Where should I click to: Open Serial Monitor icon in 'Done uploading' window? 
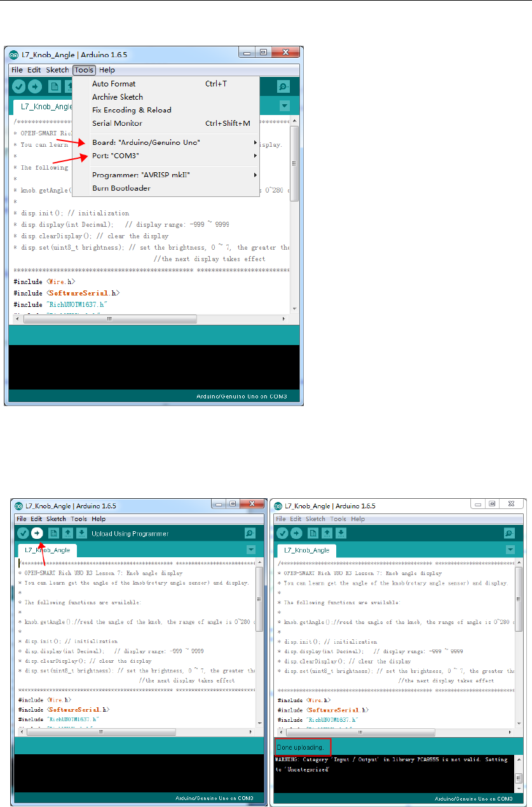coord(509,533)
